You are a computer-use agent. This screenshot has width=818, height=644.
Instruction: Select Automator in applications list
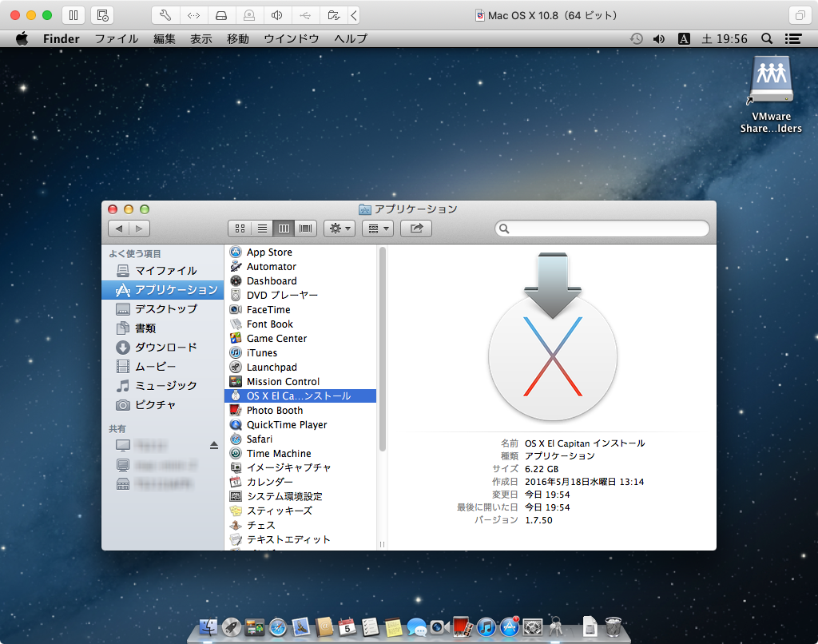(300, 267)
